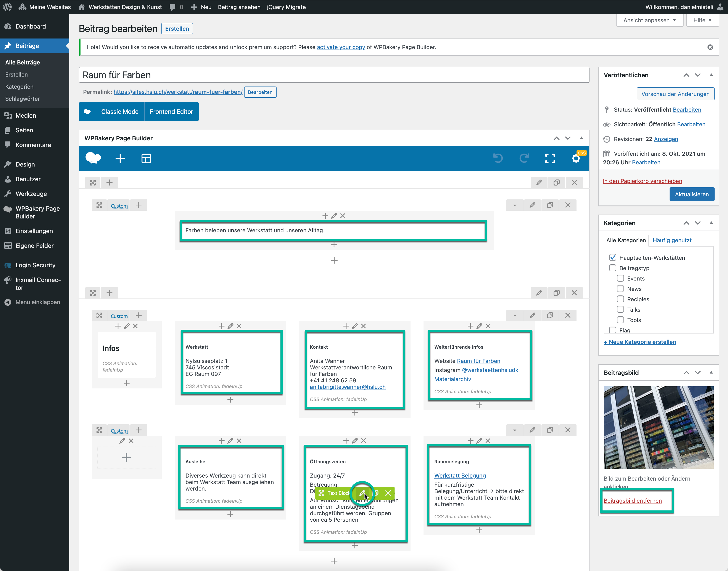
Task: Open the Hilfe dropdown
Action: click(x=702, y=20)
